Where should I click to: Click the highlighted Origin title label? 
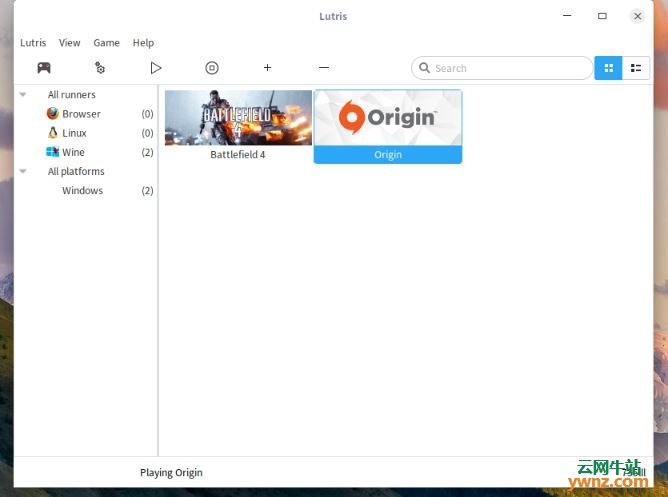(x=388, y=155)
